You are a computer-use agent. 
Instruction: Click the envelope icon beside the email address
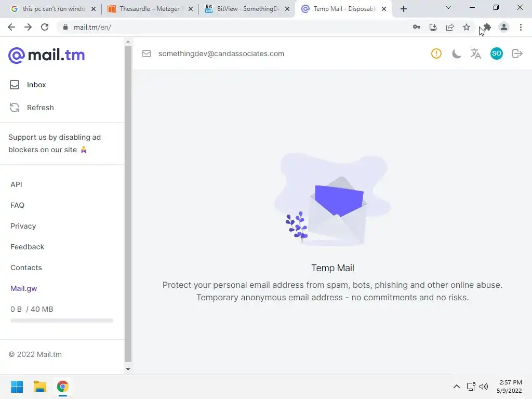tap(146, 54)
